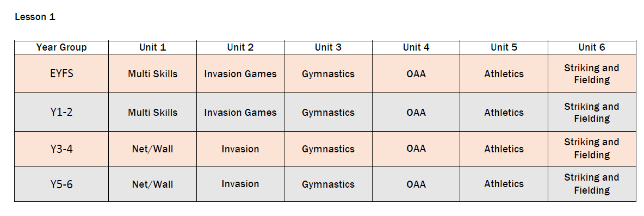
Task: Select Athletics cell in Y5-6 row
Action: (x=504, y=184)
